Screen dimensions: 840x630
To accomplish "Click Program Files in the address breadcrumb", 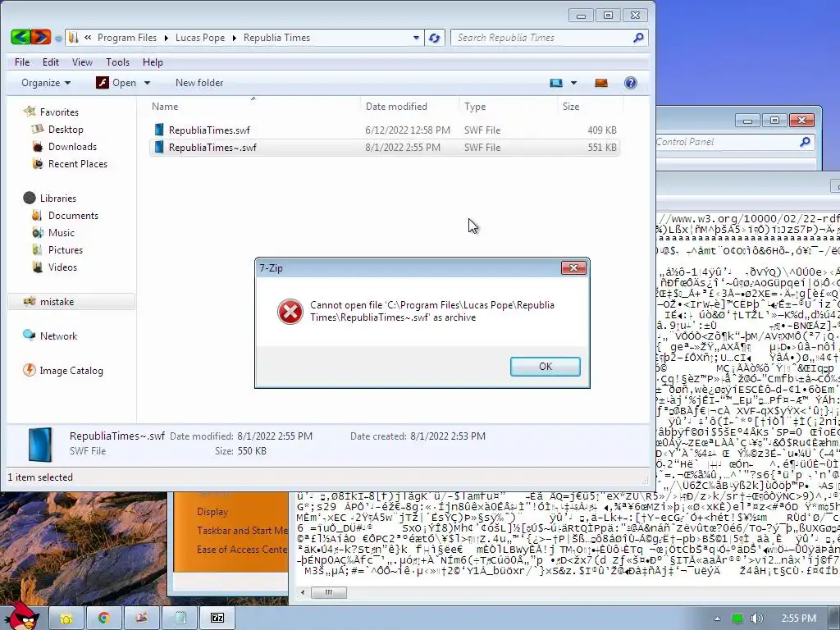I will [x=127, y=38].
